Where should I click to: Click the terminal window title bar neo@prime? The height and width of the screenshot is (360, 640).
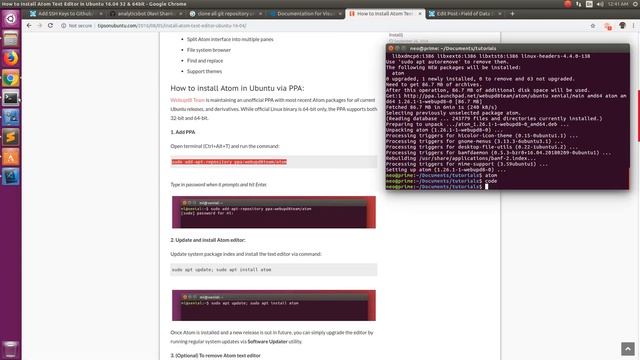pos(507,48)
